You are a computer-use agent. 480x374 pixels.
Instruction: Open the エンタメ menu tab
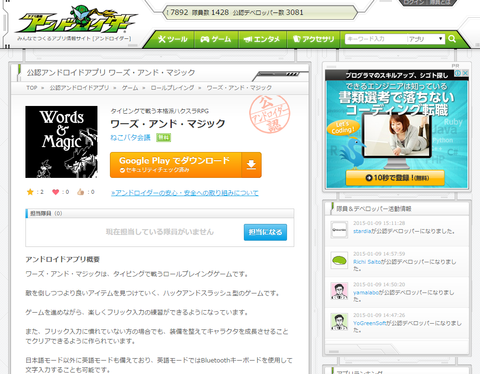click(x=262, y=39)
